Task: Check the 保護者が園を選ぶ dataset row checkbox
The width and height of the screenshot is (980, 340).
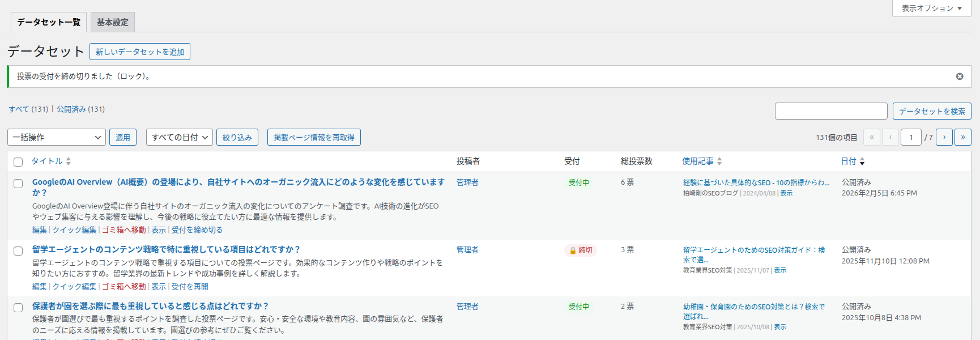Action: pyautogui.click(x=18, y=308)
